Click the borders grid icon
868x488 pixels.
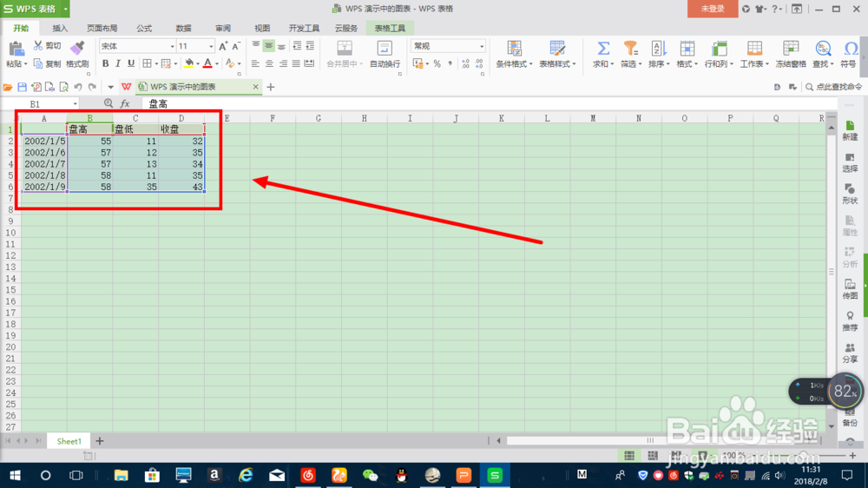tap(148, 63)
